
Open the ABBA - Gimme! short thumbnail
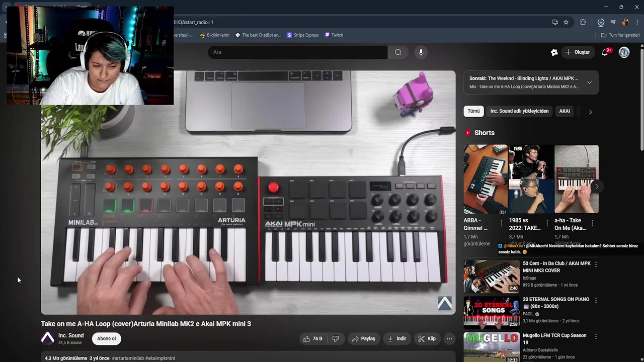(x=486, y=179)
